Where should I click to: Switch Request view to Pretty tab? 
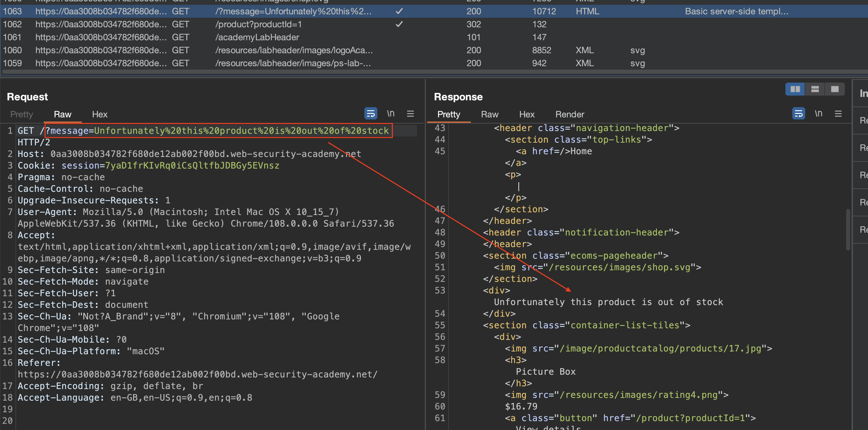click(21, 114)
